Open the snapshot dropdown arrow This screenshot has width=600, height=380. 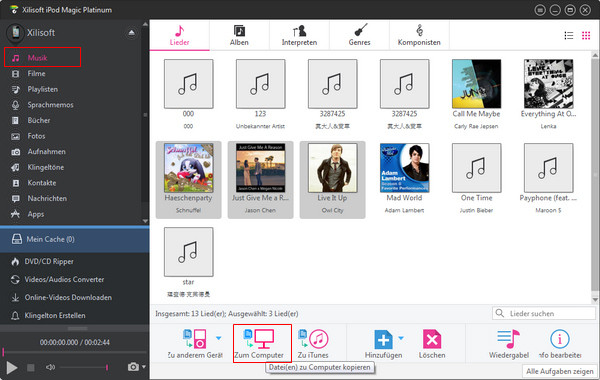click(144, 367)
